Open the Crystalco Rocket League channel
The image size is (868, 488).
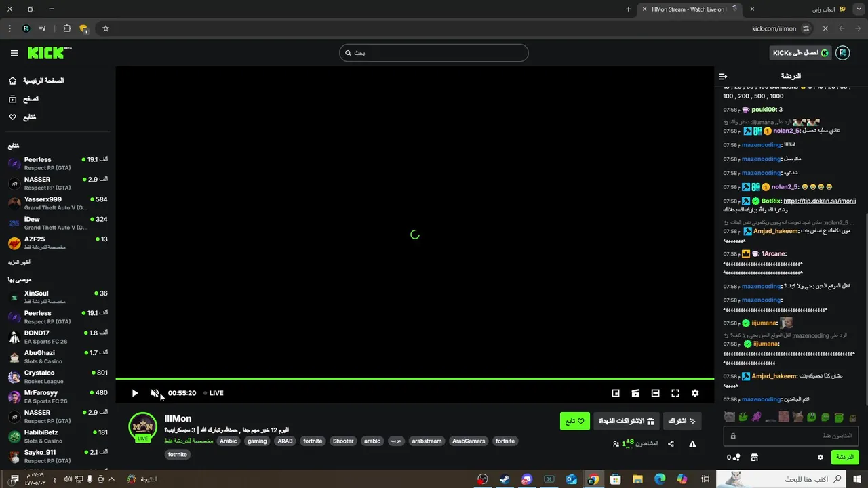pos(58,376)
